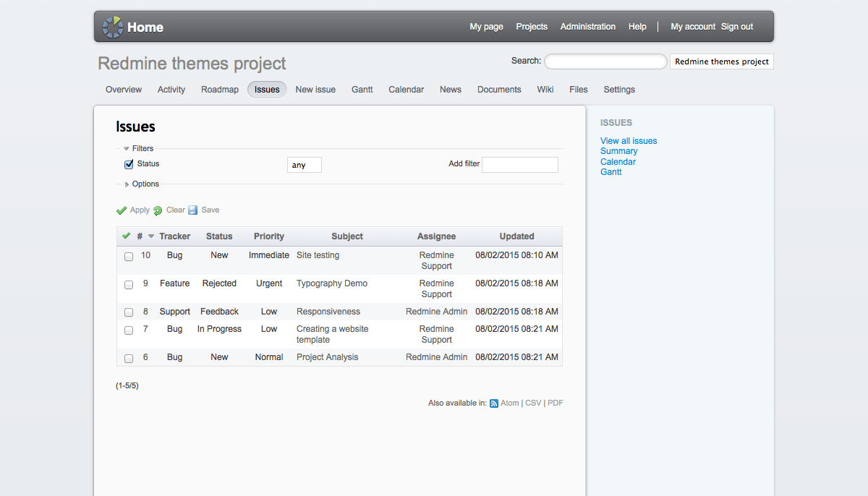
Task: Export issues as PDF
Action: [556, 403]
